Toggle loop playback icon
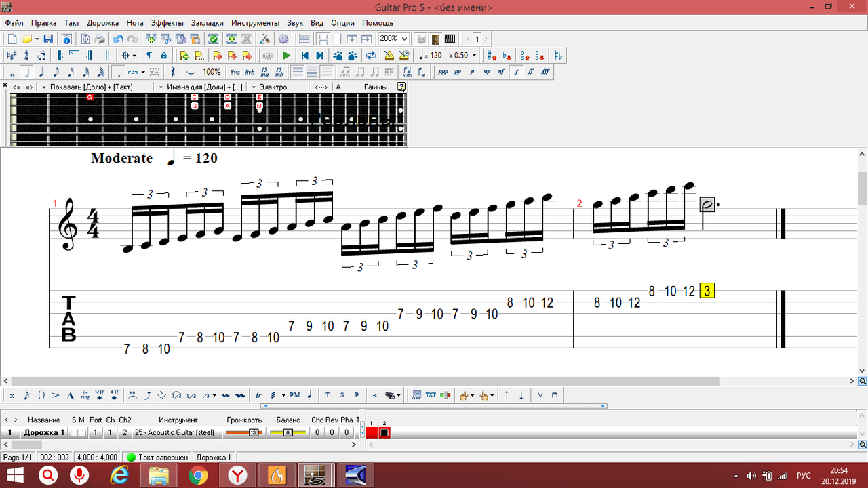The image size is (868, 488). (x=371, y=55)
